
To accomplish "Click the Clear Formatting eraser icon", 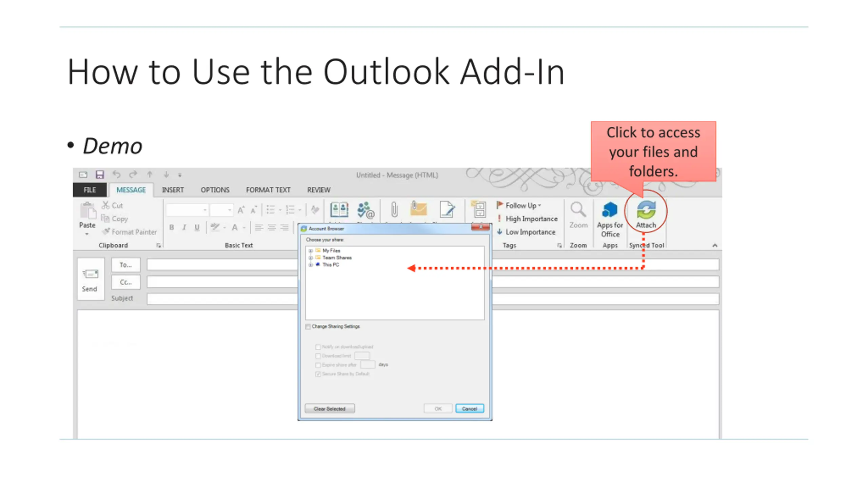I will (x=315, y=210).
